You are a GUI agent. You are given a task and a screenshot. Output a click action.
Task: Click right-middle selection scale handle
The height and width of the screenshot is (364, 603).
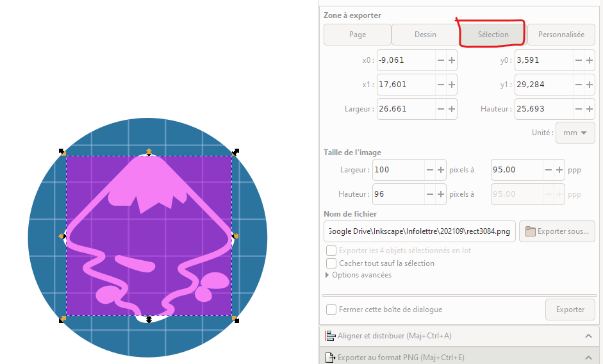[x=236, y=236]
